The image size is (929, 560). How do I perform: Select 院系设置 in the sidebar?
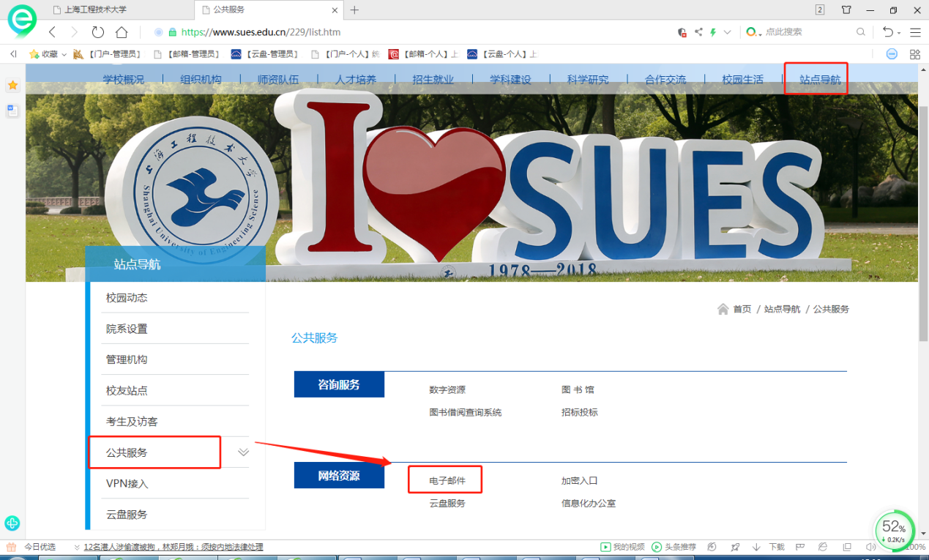127,329
